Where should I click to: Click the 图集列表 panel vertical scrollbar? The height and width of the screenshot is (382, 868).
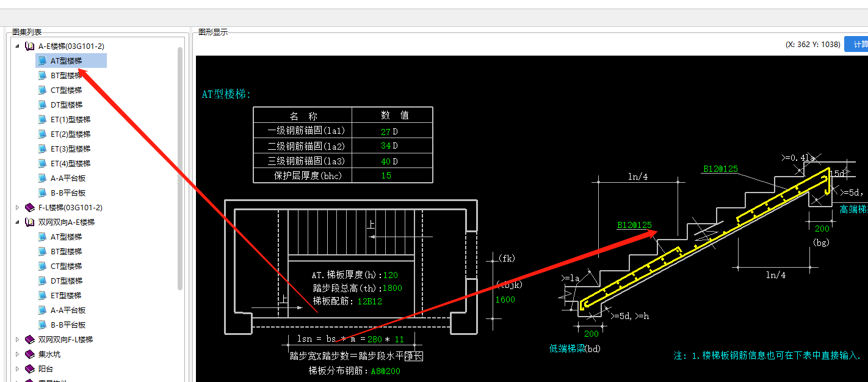180,168
